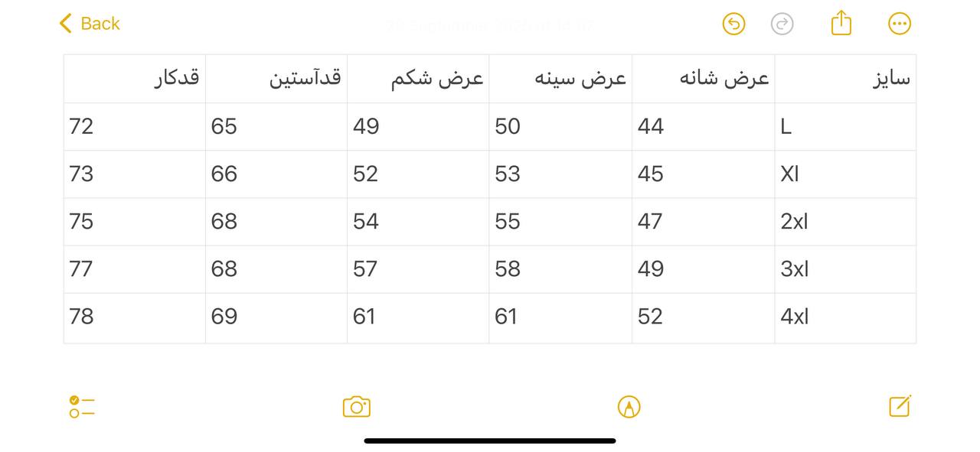Go back to the notes list
The height and width of the screenshot is (452, 980).
[90, 24]
